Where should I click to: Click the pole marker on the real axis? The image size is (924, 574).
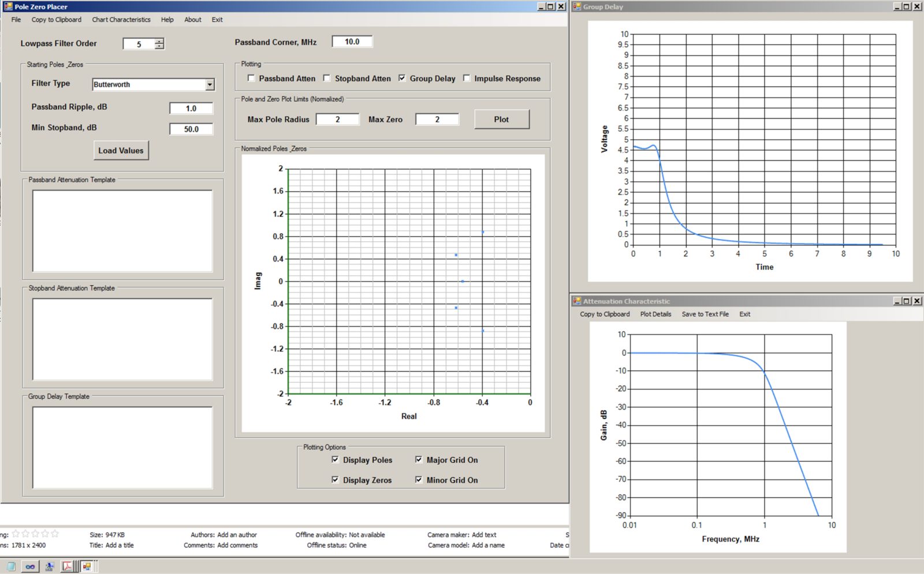coord(462,281)
